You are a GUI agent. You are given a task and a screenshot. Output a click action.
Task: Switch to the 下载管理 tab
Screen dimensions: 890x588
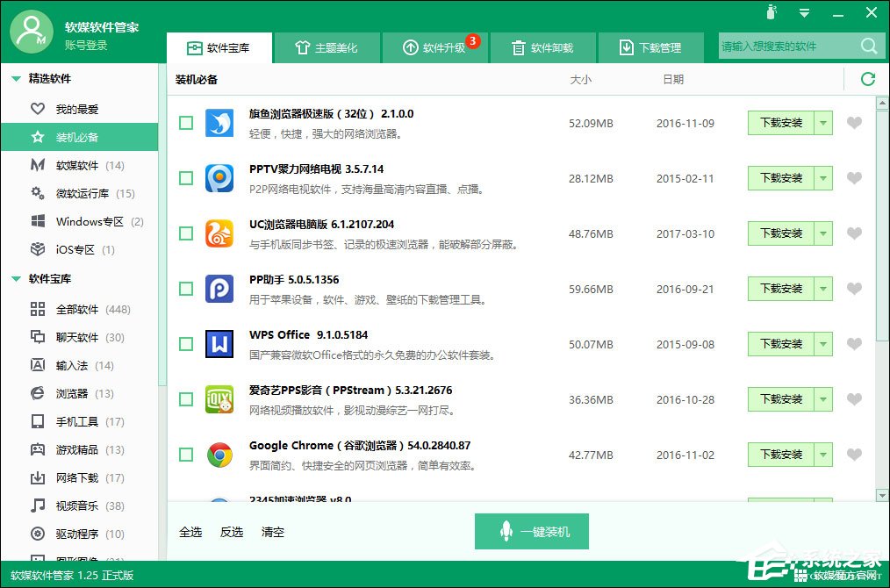(651, 47)
